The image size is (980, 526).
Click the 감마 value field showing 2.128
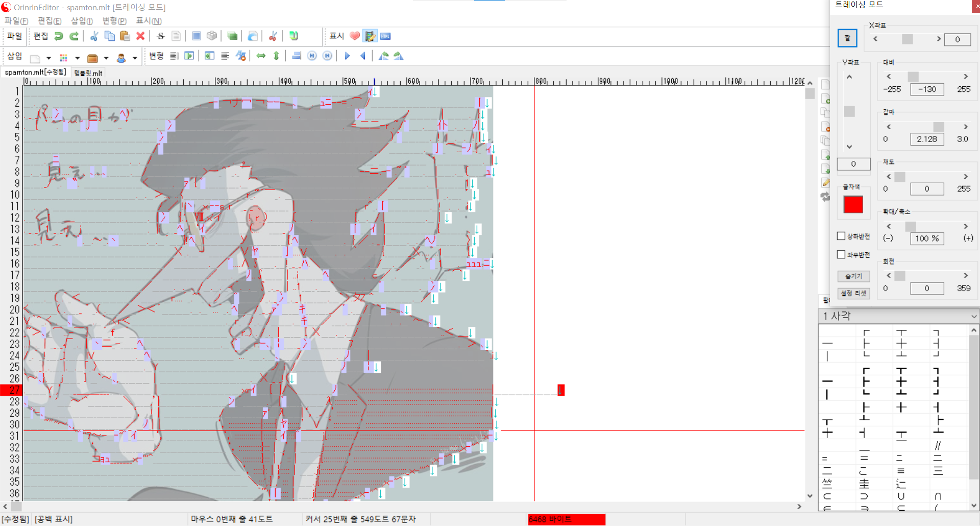[x=927, y=139]
